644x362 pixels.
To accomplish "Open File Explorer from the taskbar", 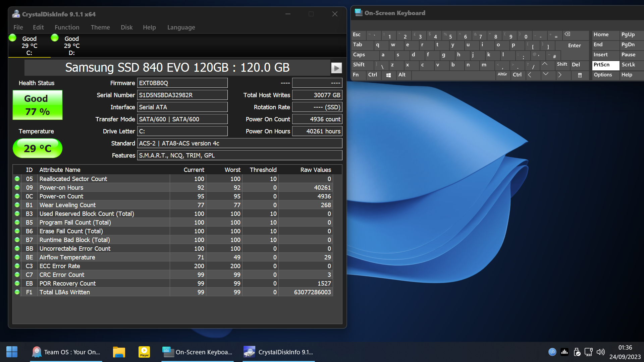I will click(x=119, y=352).
